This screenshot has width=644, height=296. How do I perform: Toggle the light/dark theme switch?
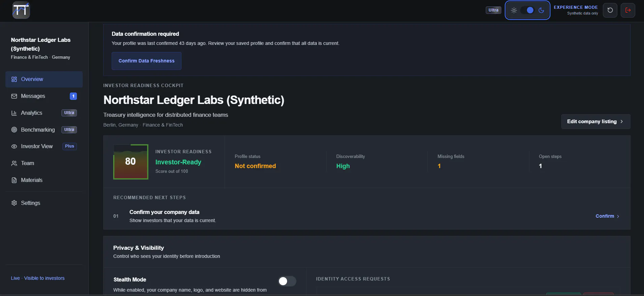527,10
